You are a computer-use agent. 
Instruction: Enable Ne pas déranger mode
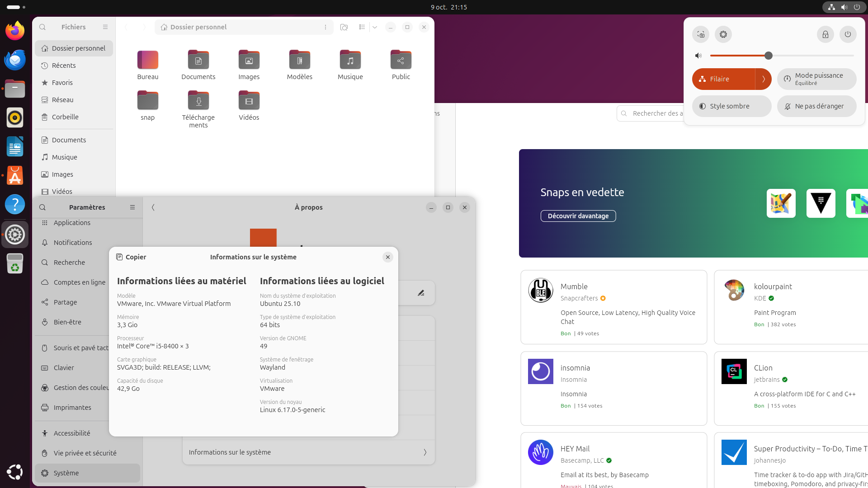(x=816, y=106)
